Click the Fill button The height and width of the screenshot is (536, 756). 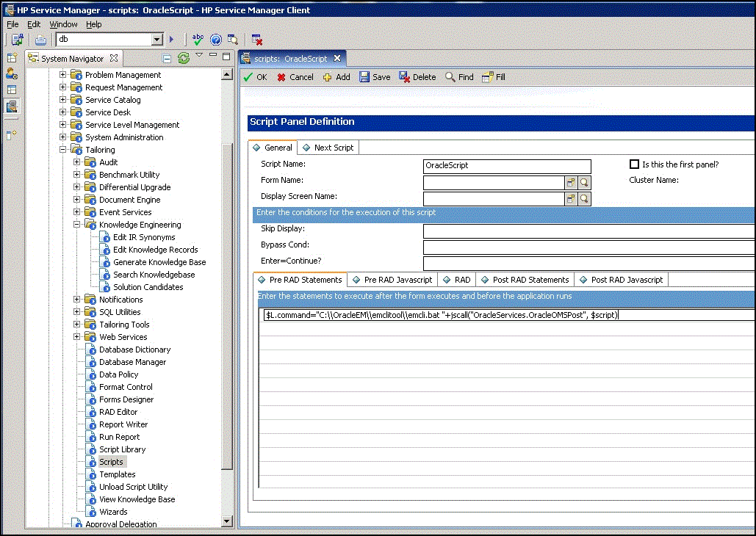494,77
